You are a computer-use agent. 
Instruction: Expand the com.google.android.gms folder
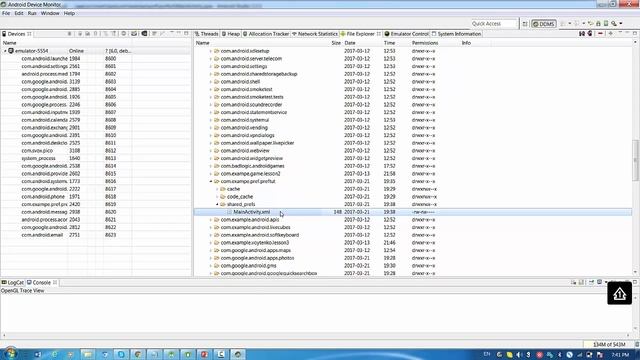point(211,266)
